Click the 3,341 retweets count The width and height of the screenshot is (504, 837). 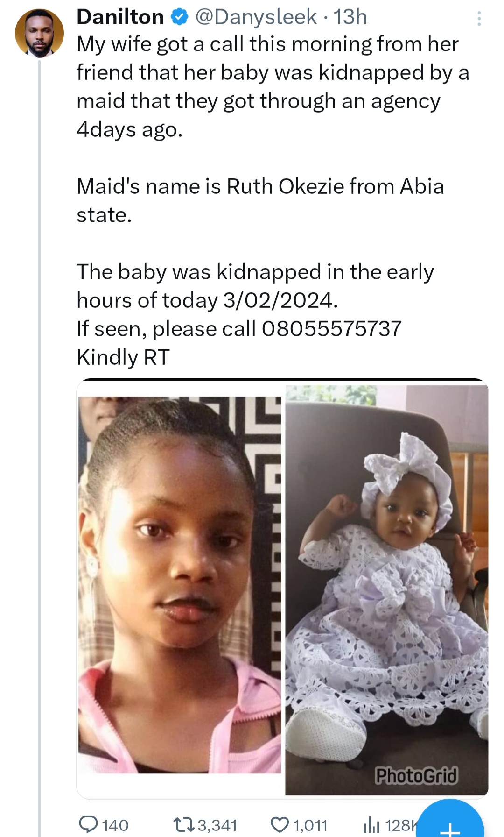[217, 825]
